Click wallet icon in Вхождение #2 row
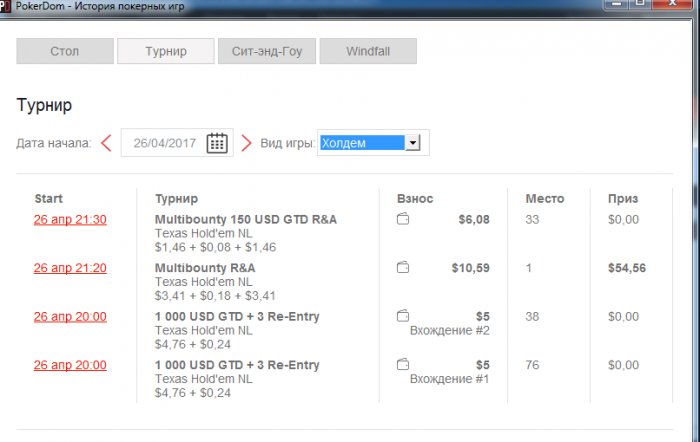This screenshot has width=700, height=442. [403, 316]
